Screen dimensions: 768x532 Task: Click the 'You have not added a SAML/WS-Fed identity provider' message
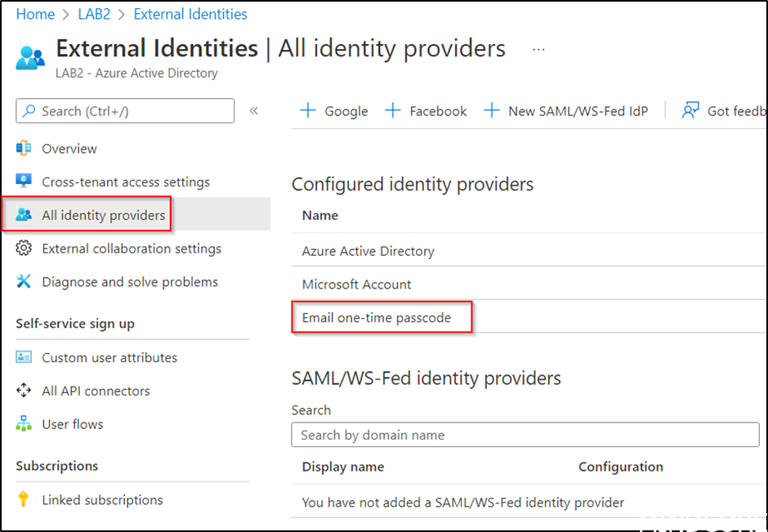point(463,502)
